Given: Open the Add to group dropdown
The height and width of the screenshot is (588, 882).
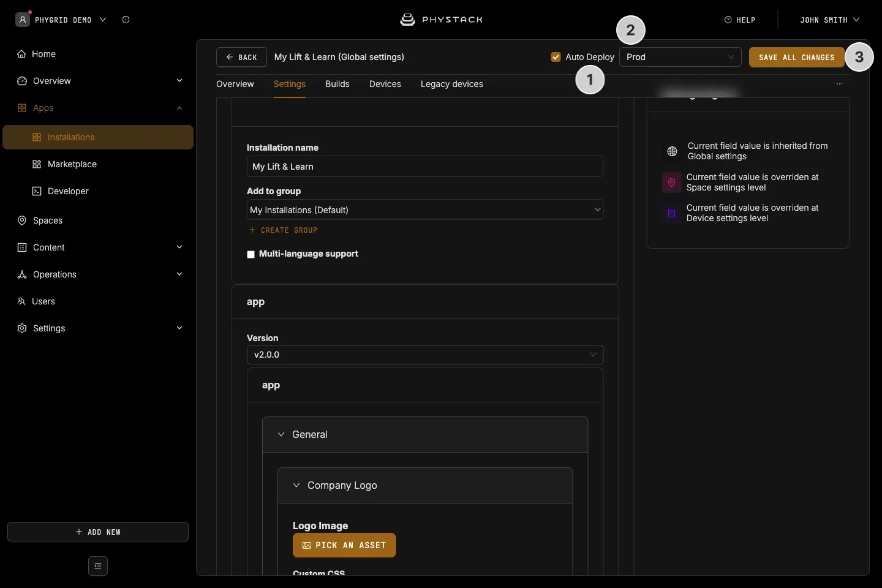Looking at the screenshot, I should 425,209.
